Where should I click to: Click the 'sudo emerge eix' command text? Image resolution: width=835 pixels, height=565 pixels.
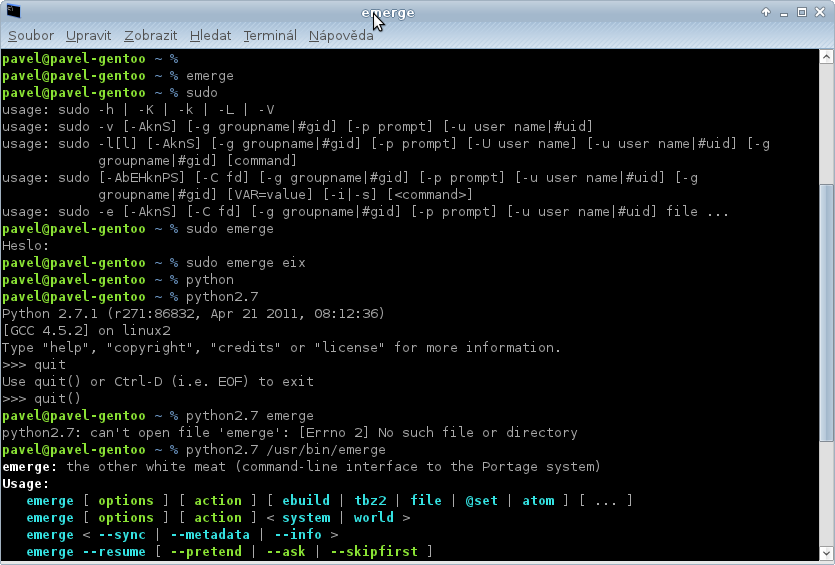click(x=245, y=263)
